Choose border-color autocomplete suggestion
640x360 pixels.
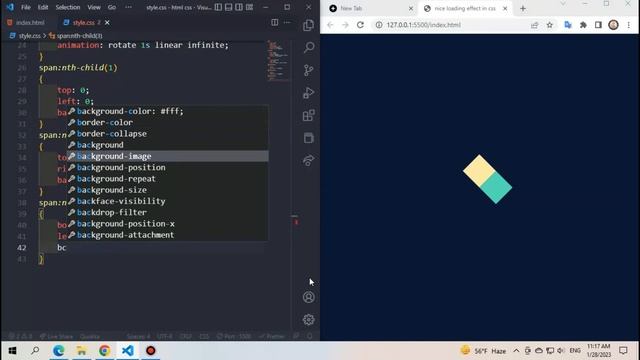pyautogui.click(x=168, y=122)
